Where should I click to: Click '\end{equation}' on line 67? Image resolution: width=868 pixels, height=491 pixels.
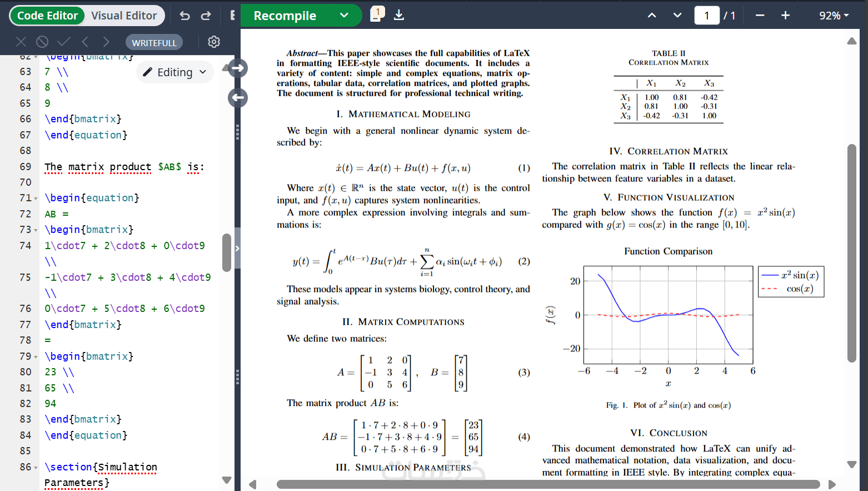point(86,135)
